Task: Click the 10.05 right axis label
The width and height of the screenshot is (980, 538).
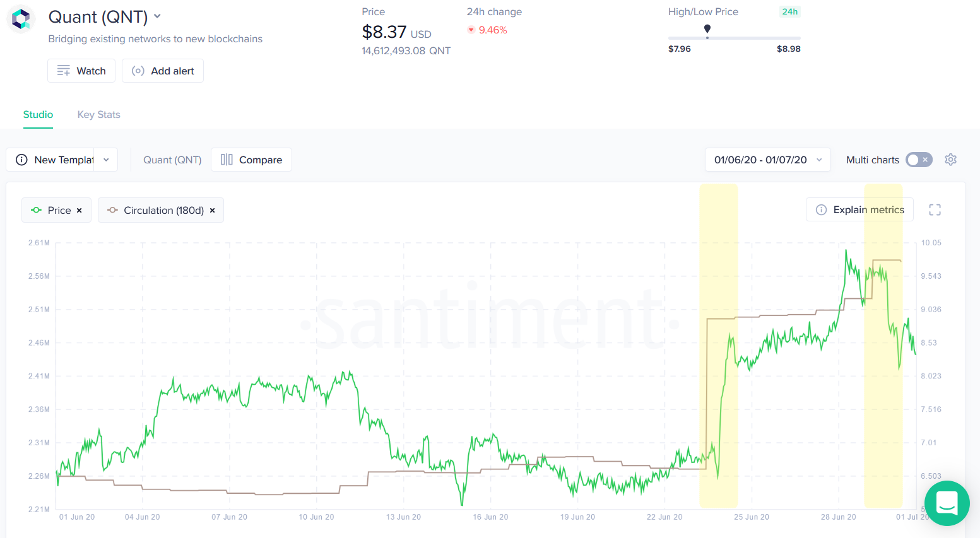Action: pyautogui.click(x=931, y=243)
